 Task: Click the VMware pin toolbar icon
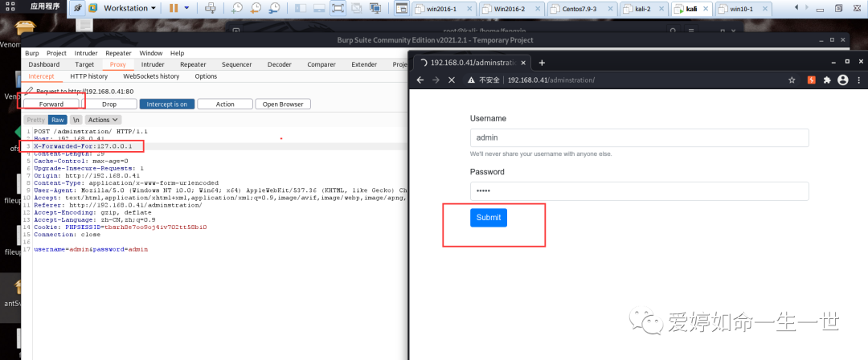tap(77, 8)
